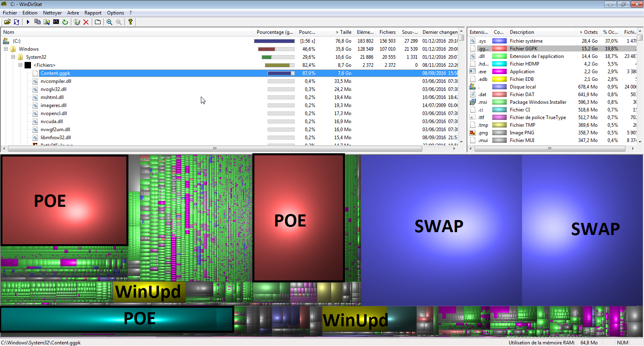Click file icon beside mshtml.dll
This screenshot has width=644, height=346.
(x=35, y=97)
